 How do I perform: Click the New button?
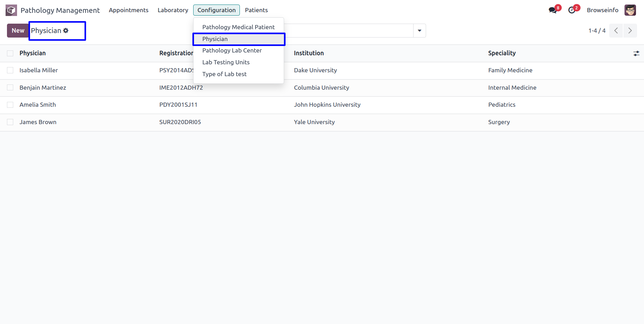coord(18,31)
